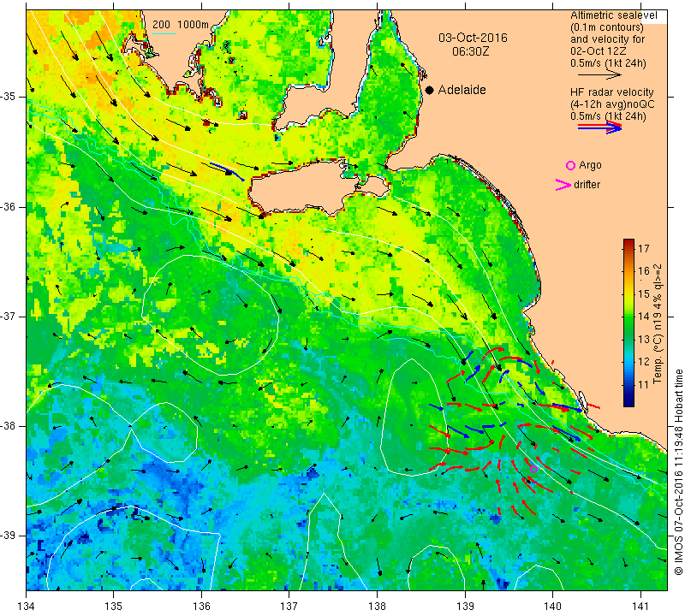Viewport: 685px width, 616px height.
Task: Click the blue HF radar arrow west of Kangaroo Island
Action: point(227,172)
